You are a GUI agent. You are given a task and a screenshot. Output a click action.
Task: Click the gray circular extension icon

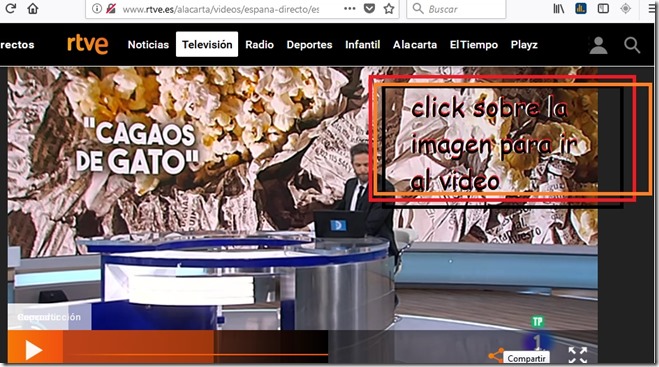pyautogui.click(x=625, y=8)
